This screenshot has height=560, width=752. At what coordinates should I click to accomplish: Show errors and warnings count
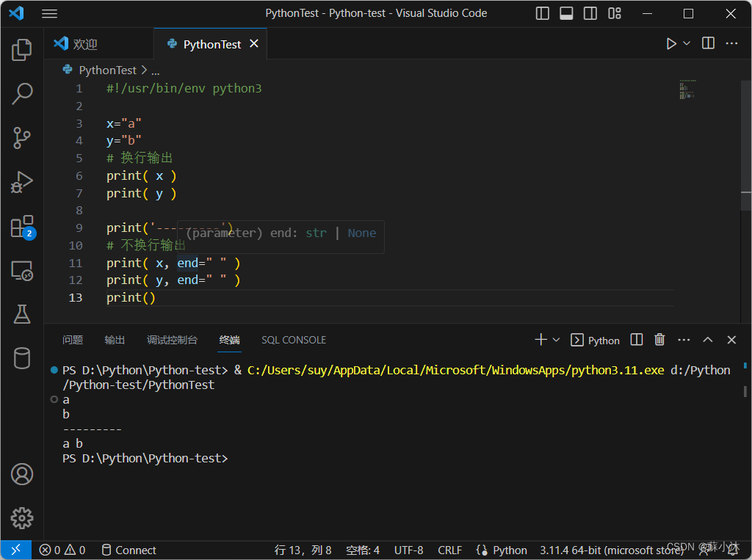click(x=62, y=550)
